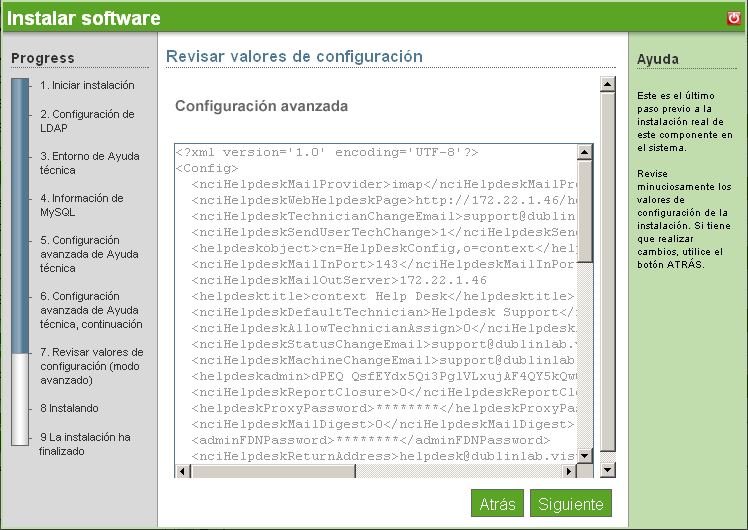Click the nciHelpdeskTechnicianChangeEmail line

(x=384, y=216)
